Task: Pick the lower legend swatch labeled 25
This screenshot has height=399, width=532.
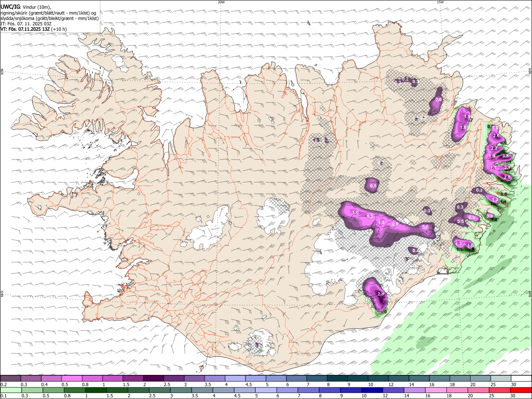Action: pyautogui.click(x=499, y=390)
